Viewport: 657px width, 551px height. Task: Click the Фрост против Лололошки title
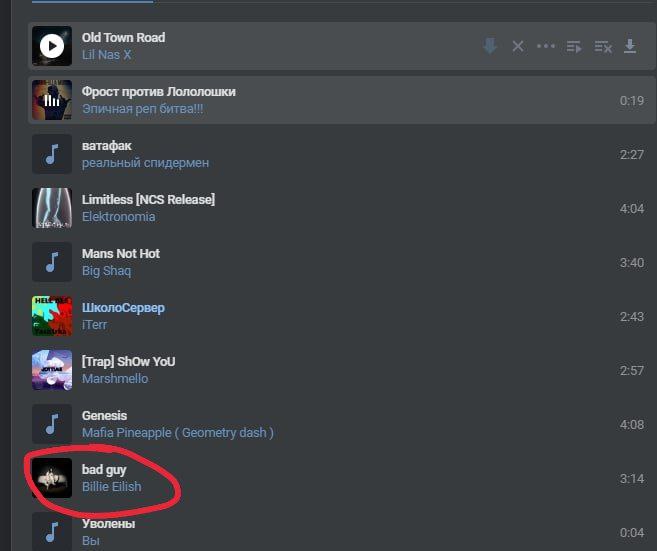pyautogui.click(x=158, y=92)
